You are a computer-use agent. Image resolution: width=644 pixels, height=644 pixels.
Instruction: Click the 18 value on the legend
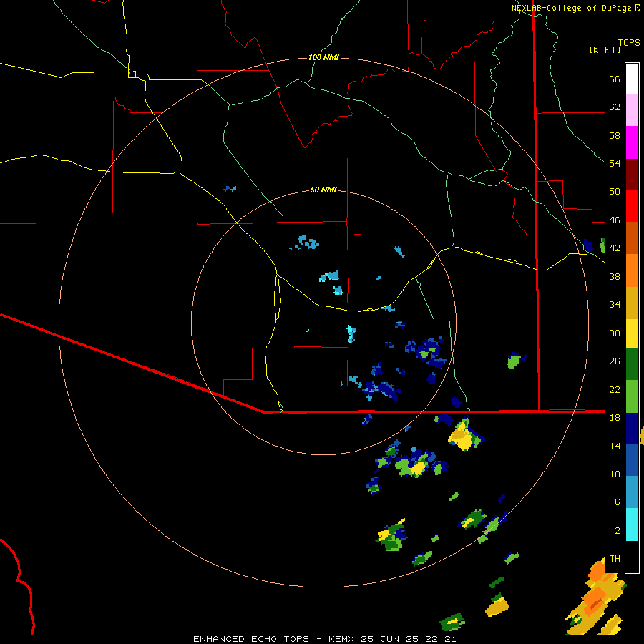click(615, 418)
